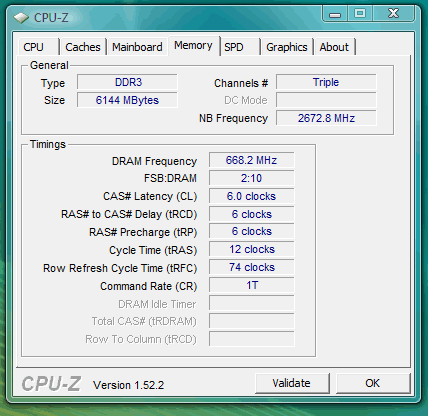
Task: Click the grayed Total CAS# (tRDRAM) label
Action: (x=144, y=322)
